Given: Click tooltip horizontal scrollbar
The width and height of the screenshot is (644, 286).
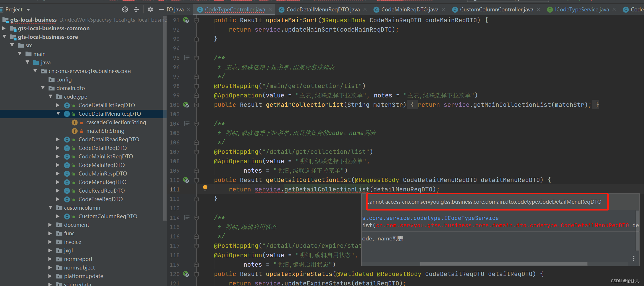Looking at the screenshot, I should [504, 264].
